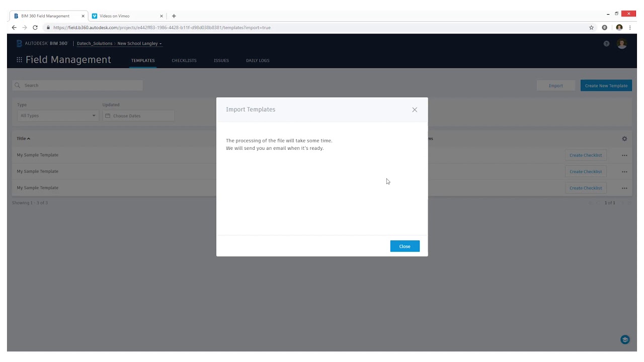Click the search magnifier icon
Viewport: 644px width, 362px height.
coord(18,85)
